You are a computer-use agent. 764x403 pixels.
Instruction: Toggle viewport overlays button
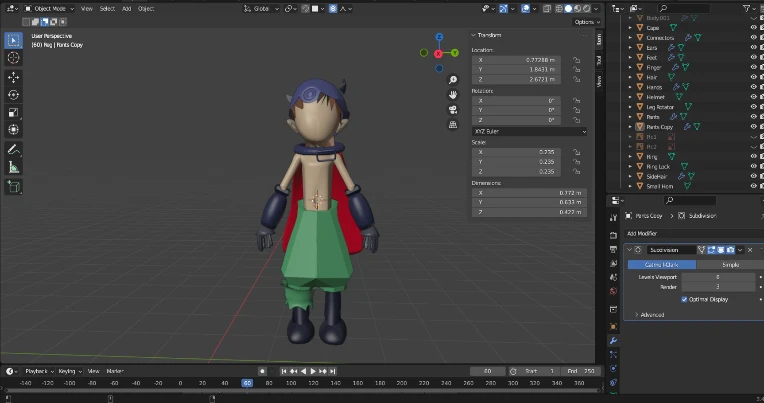coord(525,9)
